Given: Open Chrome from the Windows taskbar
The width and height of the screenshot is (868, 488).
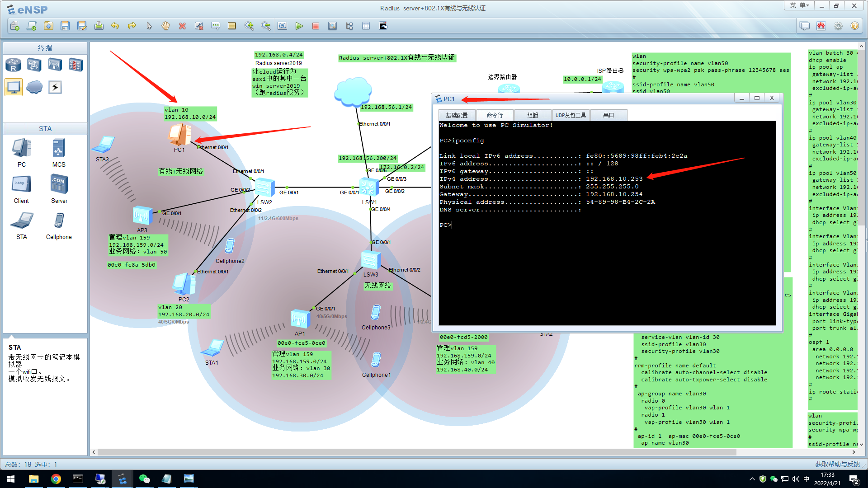Looking at the screenshot, I should [56, 479].
